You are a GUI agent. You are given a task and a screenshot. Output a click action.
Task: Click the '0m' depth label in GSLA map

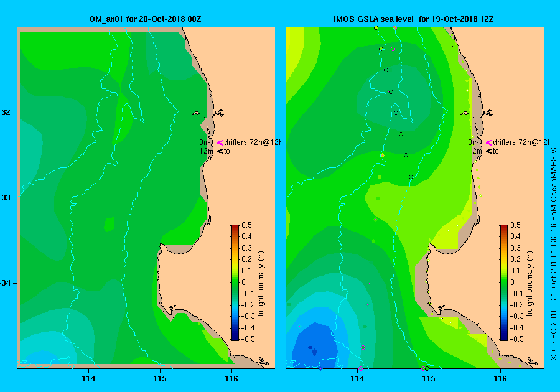click(x=473, y=142)
